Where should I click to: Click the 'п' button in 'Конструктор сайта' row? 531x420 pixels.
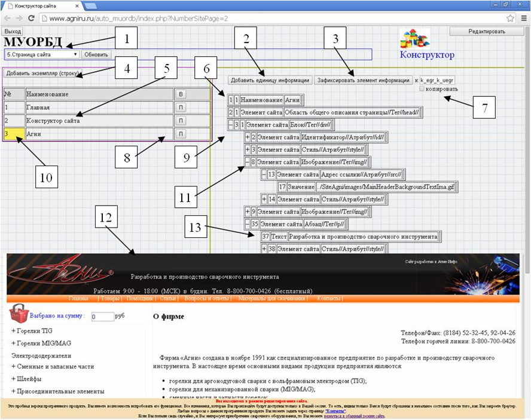[181, 121]
